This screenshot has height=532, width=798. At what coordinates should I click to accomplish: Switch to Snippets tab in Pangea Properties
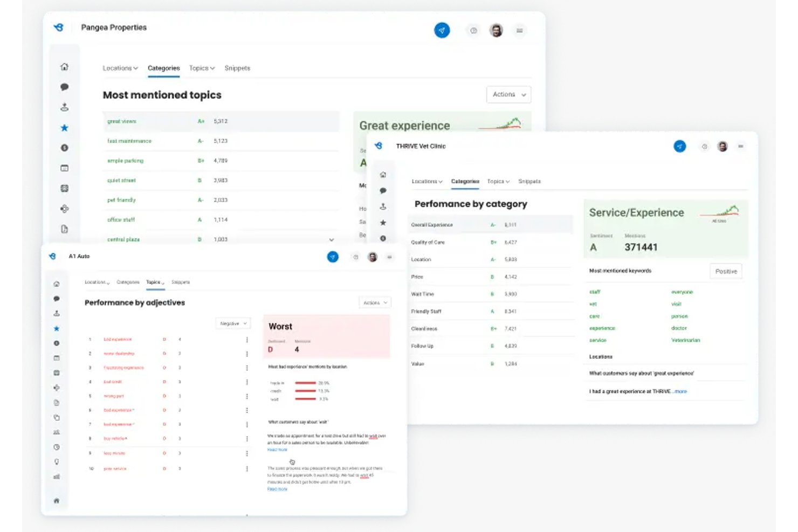237,68
